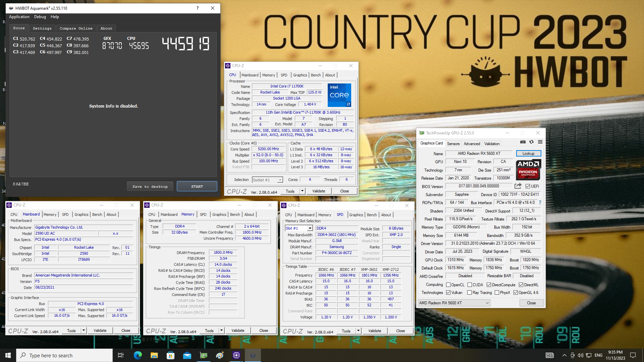Toggle PhysX checkbox
Screen dimensions: 644x362
click(497, 293)
